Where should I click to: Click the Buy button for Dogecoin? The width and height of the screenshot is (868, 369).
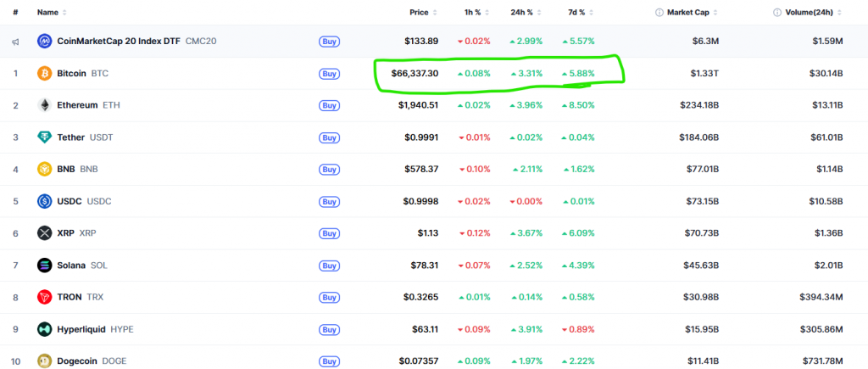click(329, 361)
